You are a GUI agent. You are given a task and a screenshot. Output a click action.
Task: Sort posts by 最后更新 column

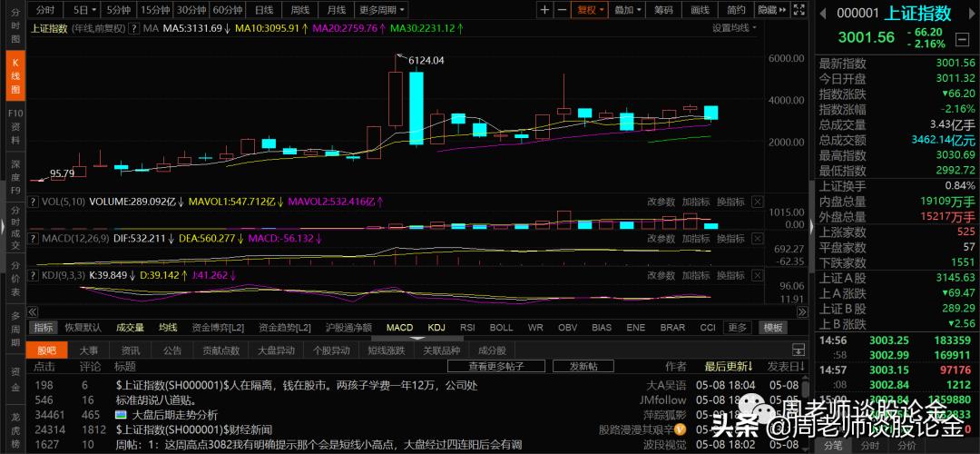[729, 366]
